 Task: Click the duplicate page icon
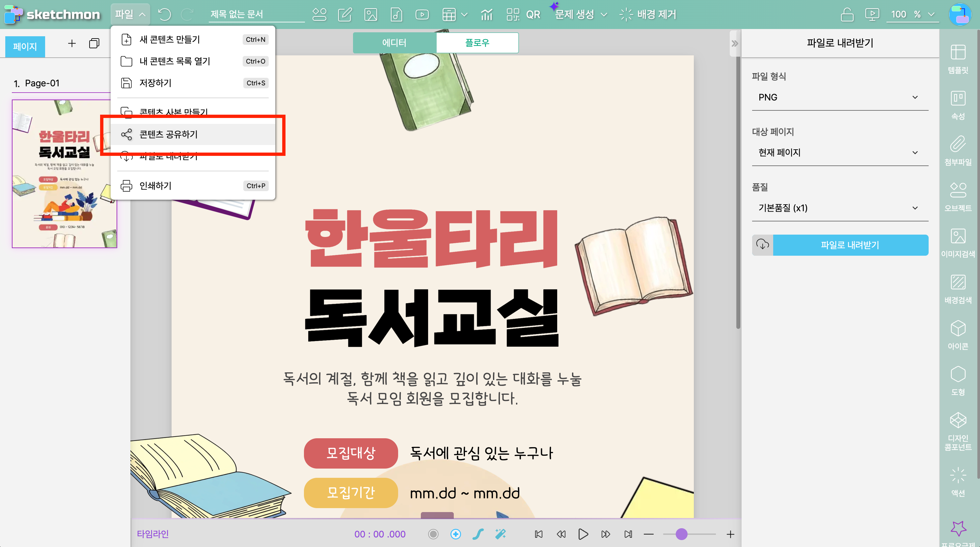click(94, 43)
